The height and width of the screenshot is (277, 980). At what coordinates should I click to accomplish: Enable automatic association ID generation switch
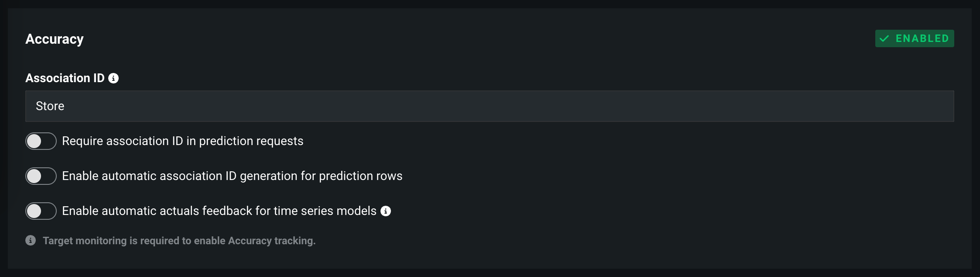pos(41,176)
